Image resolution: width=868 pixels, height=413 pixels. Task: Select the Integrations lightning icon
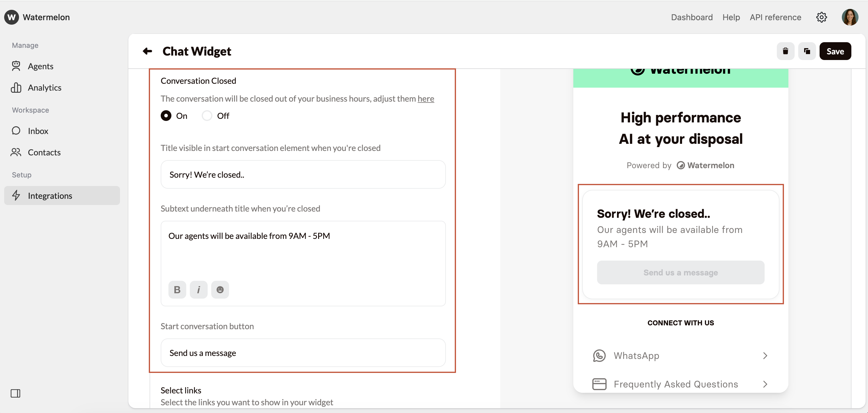coord(16,196)
